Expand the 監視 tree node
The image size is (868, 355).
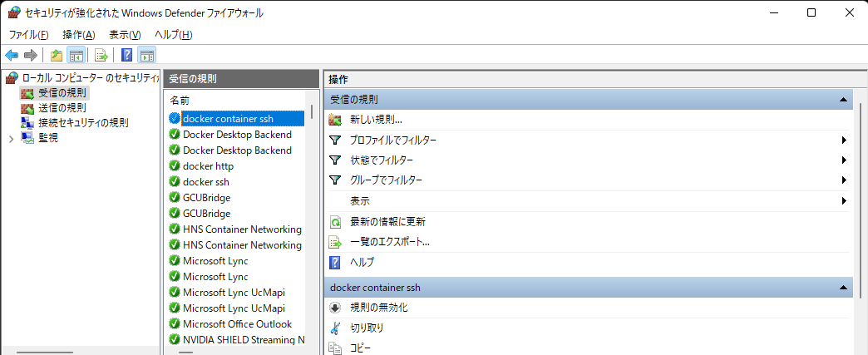tap(11, 138)
